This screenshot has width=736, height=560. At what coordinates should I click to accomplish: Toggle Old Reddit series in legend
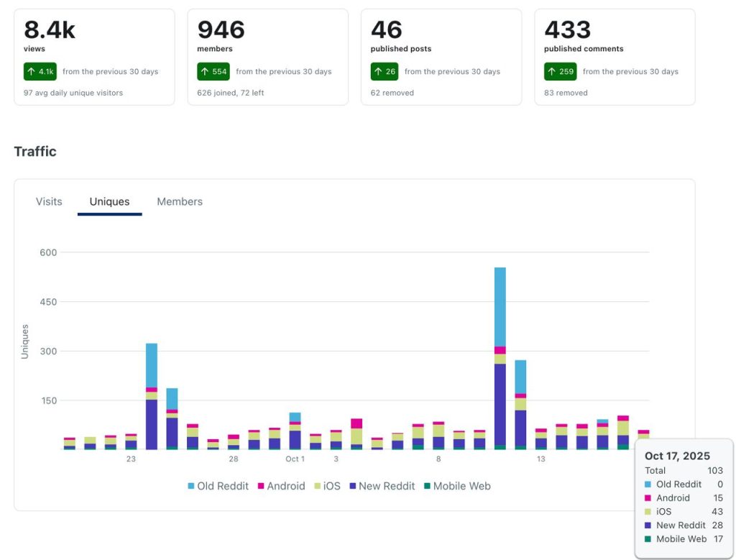pos(218,486)
